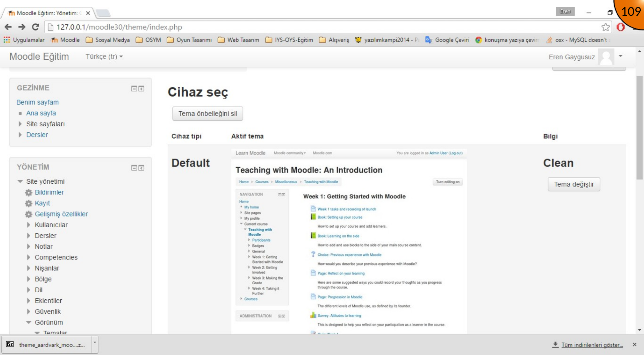Open Web Tasarım bookmark folder
Screen dimensions: 644x362
coord(238,40)
